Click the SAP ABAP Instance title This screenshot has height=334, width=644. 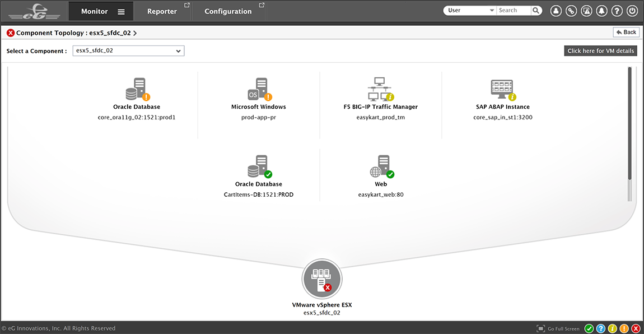point(503,107)
